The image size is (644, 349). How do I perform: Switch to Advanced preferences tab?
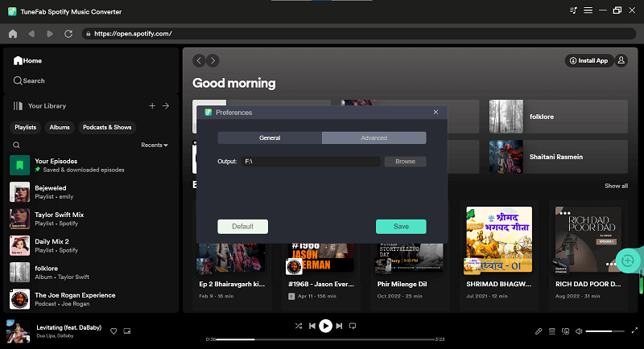coord(374,138)
